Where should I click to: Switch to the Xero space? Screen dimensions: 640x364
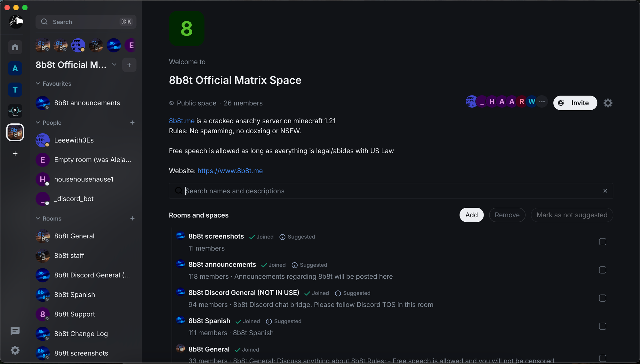(15, 111)
